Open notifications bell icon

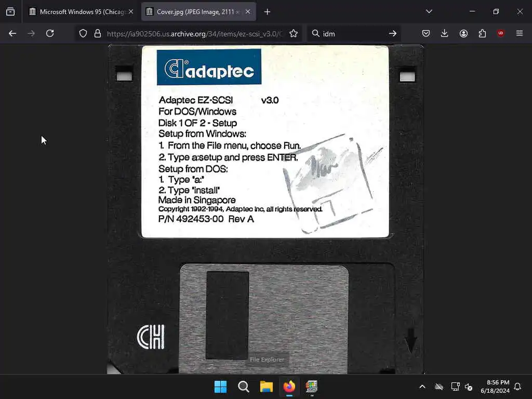point(517,387)
